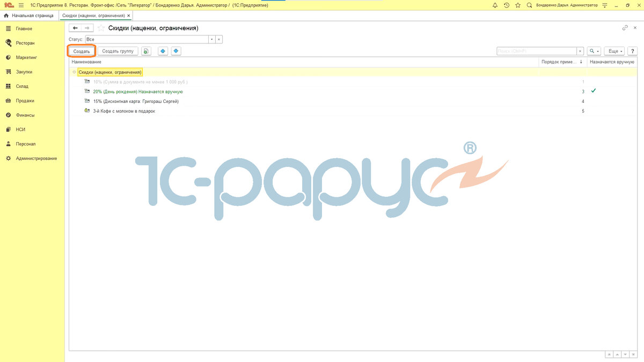Sort by the Порядок применения column header
644x362 pixels.
click(562, 62)
